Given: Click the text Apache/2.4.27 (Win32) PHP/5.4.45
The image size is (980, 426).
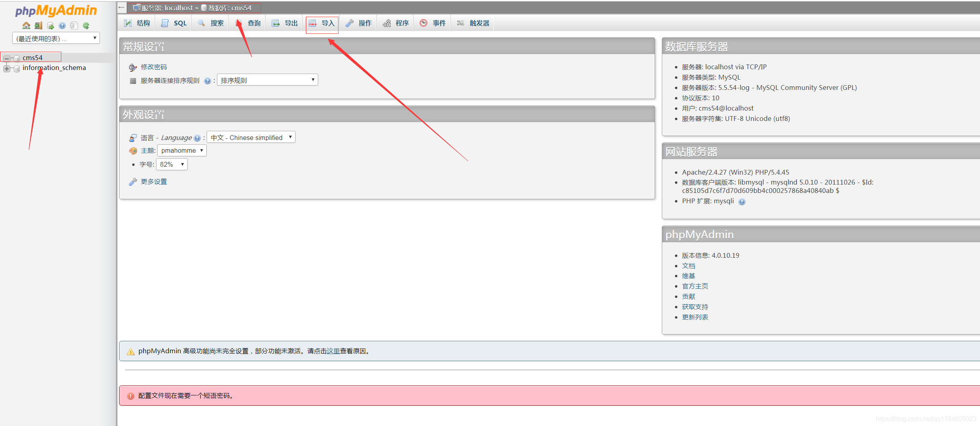Looking at the screenshot, I should click(x=735, y=172).
